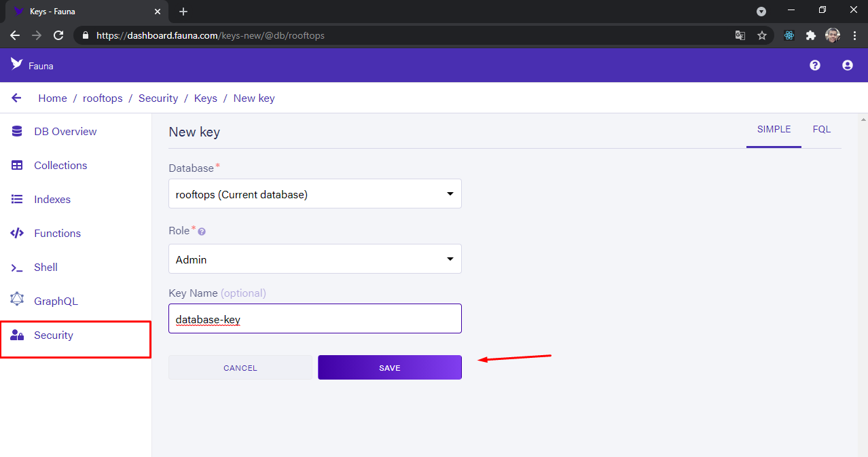Click browser forward navigation arrow

(x=37, y=35)
